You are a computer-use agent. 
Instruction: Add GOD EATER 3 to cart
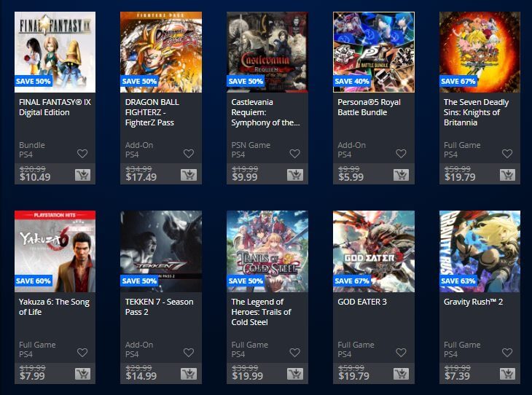[402, 374]
